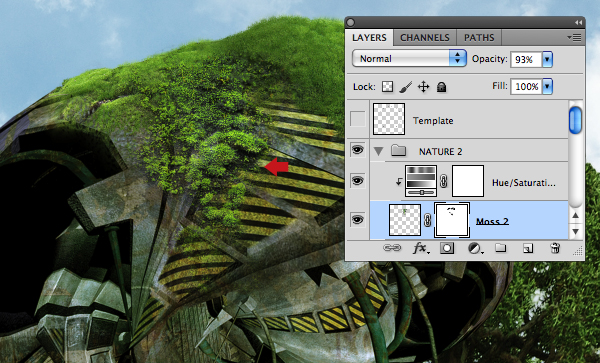Click the Hue/Saturation mask link icon

tap(443, 181)
